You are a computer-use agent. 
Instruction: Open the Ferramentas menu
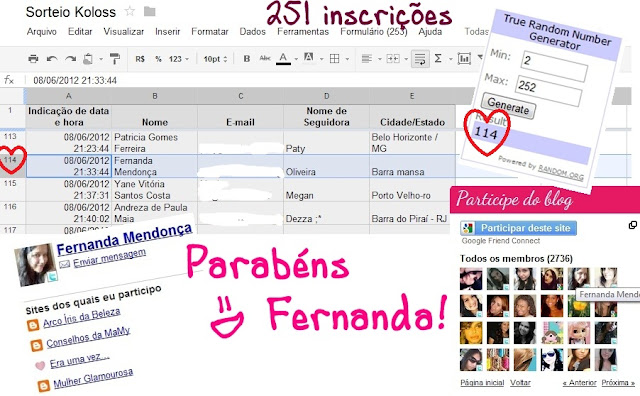pos(303,31)
